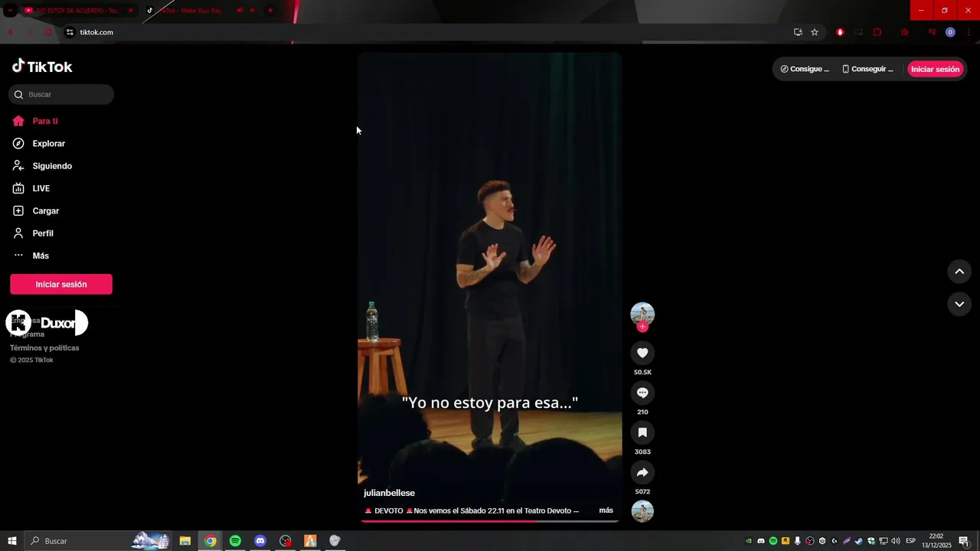Click the Chrome taskbar icon
The height and width of the screenshot is (551, 980).
point(210,541)
